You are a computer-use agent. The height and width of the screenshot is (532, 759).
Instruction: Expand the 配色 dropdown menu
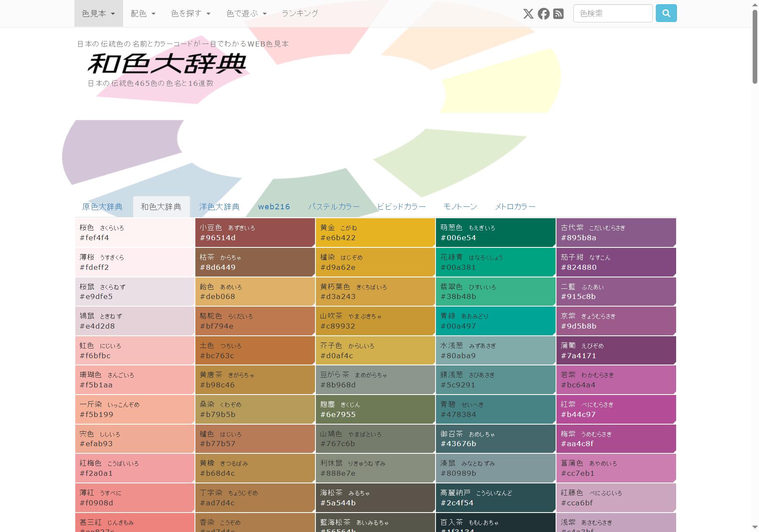[143, 14]
